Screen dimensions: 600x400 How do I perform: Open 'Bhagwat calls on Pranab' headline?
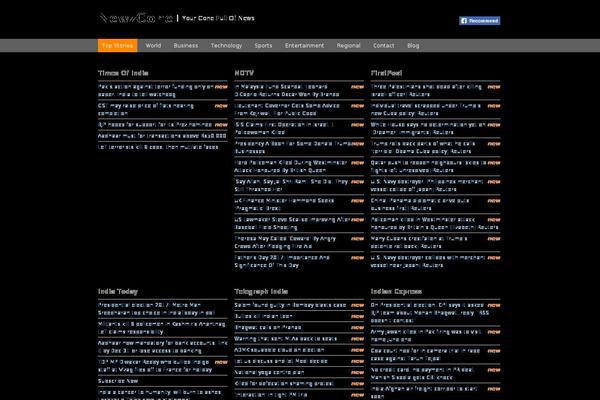[x=268, y=328]
